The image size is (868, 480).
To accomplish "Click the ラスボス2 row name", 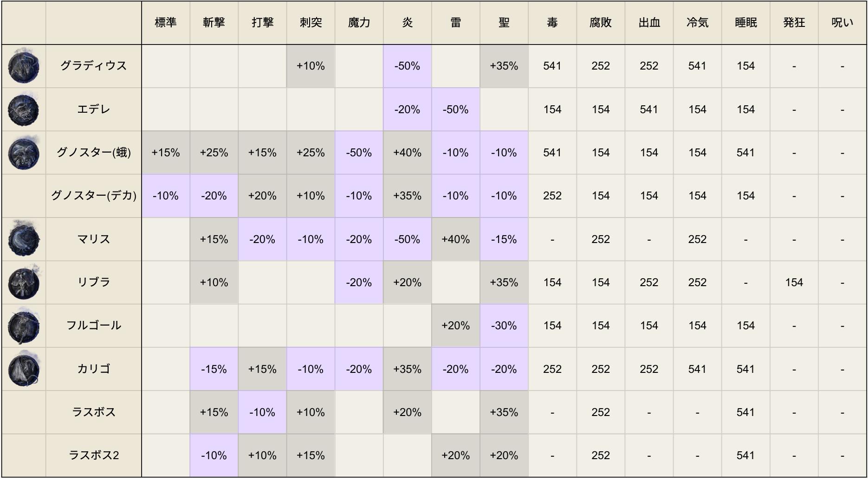I will point(94,455).
